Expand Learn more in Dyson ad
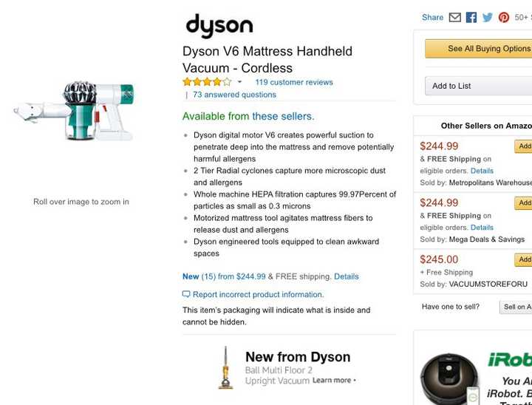Viewport: 532px width, 405px height. [334, 381]
